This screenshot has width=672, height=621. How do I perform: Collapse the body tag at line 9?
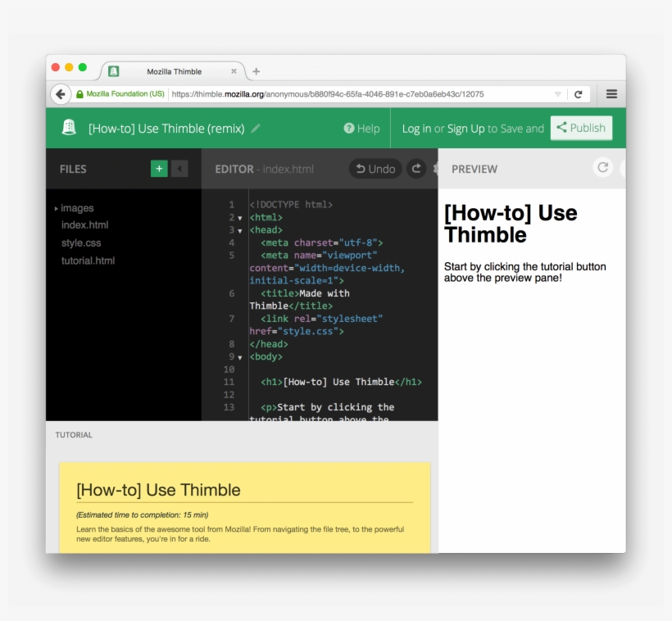(x=240, y=357)
